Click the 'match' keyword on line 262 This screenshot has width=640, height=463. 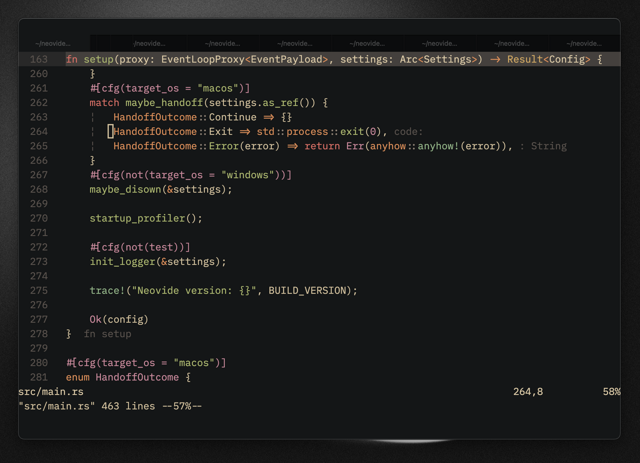pyautogui.click(x=104, y=102)
